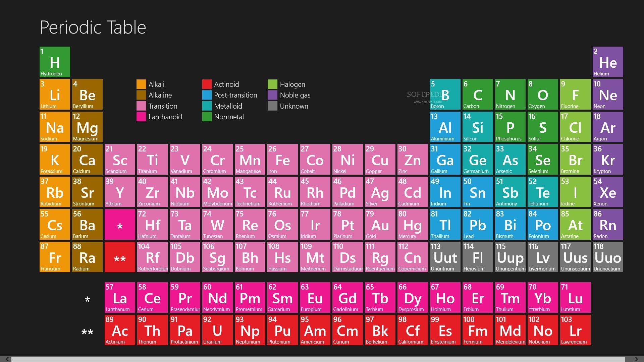Open the Tin tile
The height and width of the screenshot is (362, 644).
[478, 192]
